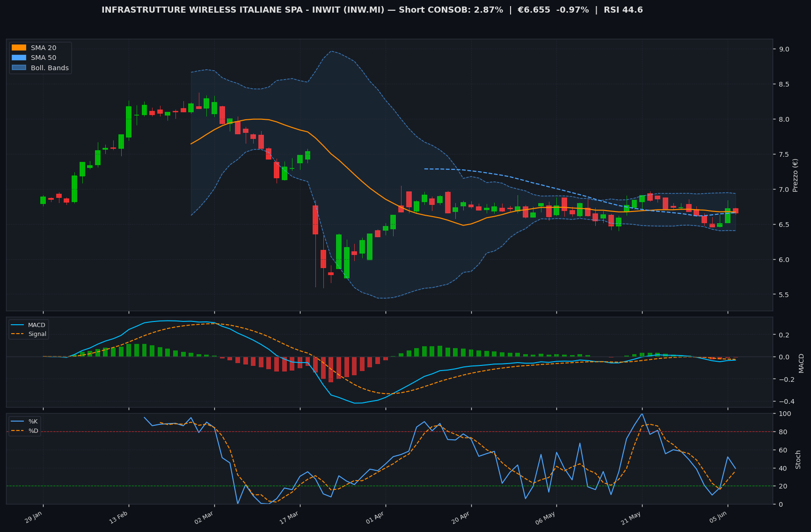Click the 8.5 price axis tick label
Screen dimensions: 811x532
784,84
